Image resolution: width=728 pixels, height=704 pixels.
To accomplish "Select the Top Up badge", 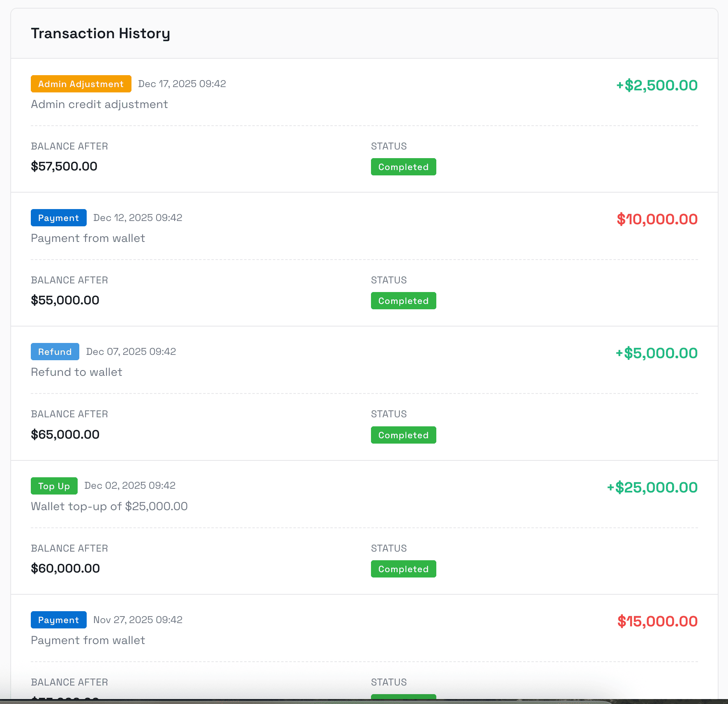I will coord(54,485).
